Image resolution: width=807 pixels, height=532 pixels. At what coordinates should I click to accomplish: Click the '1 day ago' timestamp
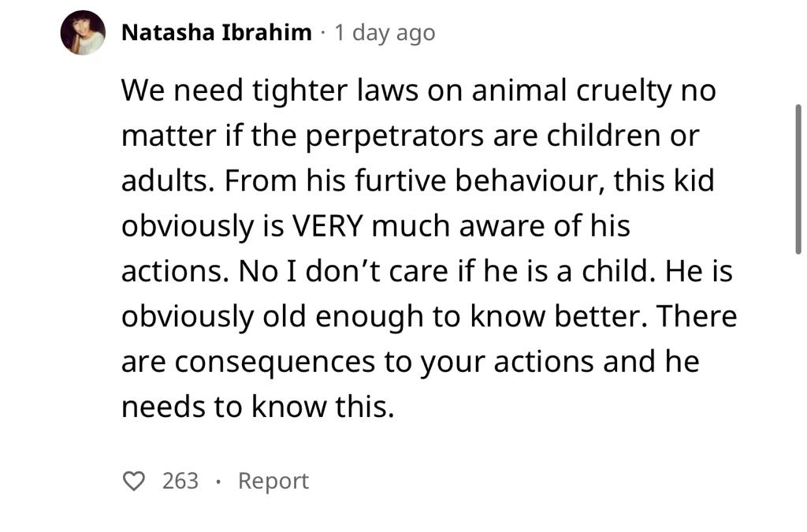(385, 33)
